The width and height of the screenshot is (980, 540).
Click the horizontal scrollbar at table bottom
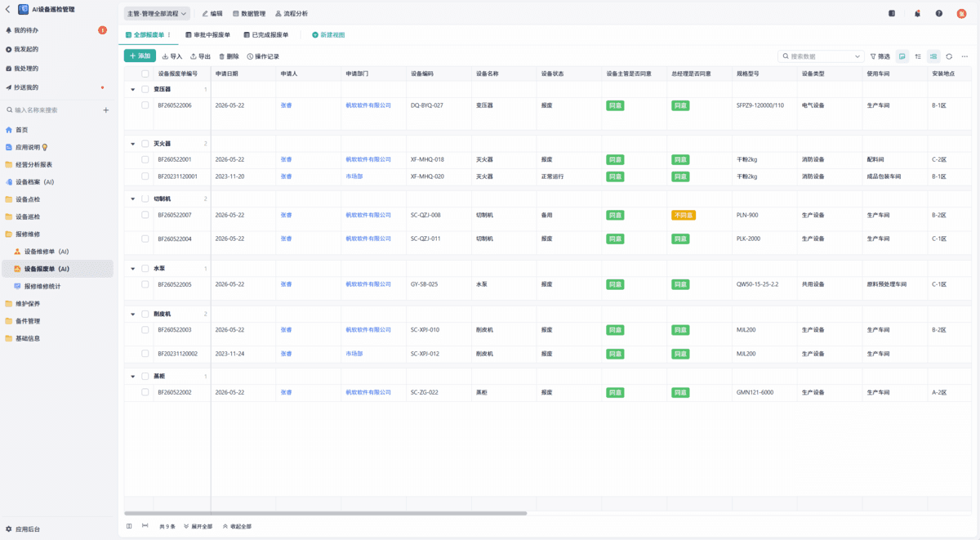tap(325, 513)
